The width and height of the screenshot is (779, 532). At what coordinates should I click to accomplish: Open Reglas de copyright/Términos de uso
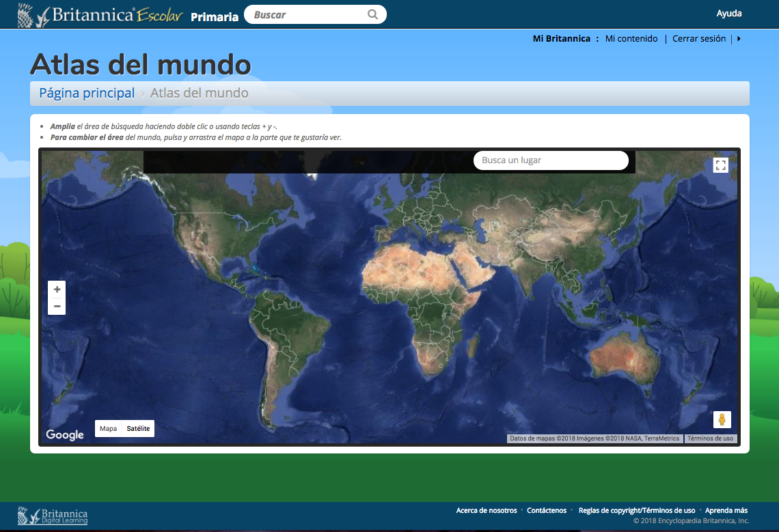coord(637,510)
